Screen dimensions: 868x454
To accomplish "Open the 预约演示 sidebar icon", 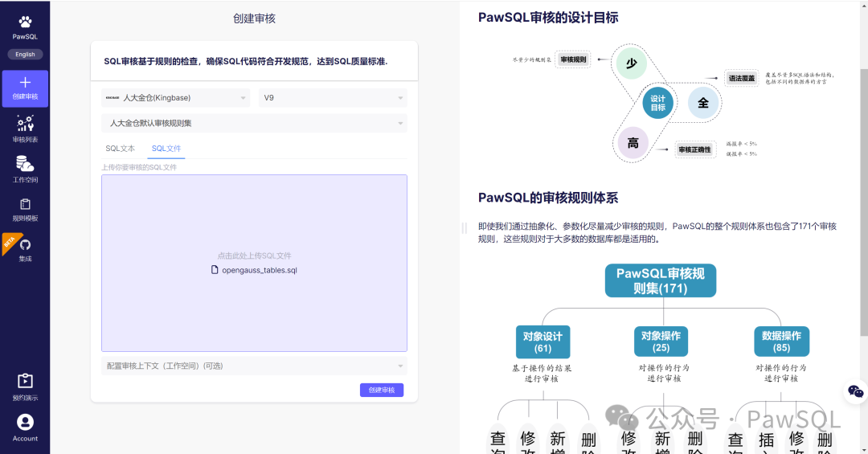I will click(x=25, y=381).
